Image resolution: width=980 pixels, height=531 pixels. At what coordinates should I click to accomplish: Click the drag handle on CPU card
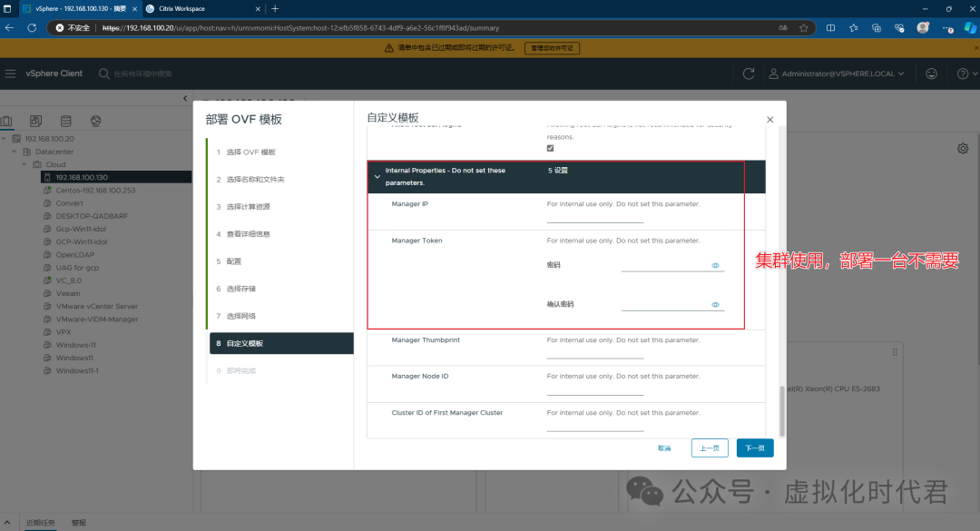pyautogui.click(x=895, y=352)
